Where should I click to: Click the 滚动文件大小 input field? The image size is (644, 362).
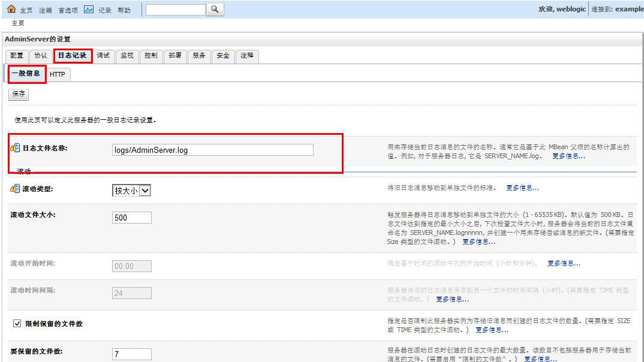tap(132, 218)
